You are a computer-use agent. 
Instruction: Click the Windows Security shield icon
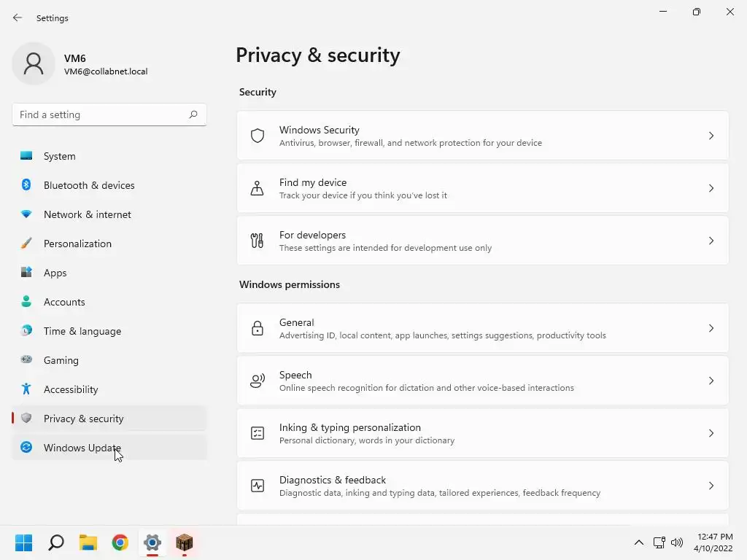pos(258,136)
